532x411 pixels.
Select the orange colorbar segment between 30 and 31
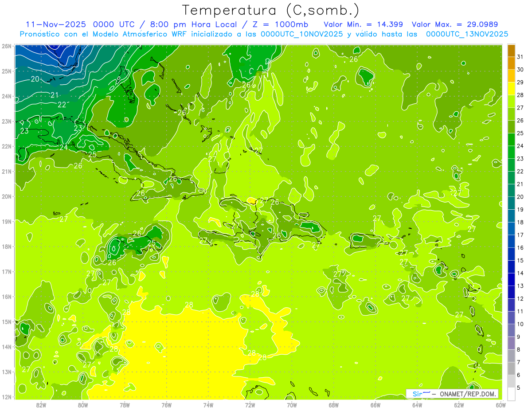click(511, 63)
